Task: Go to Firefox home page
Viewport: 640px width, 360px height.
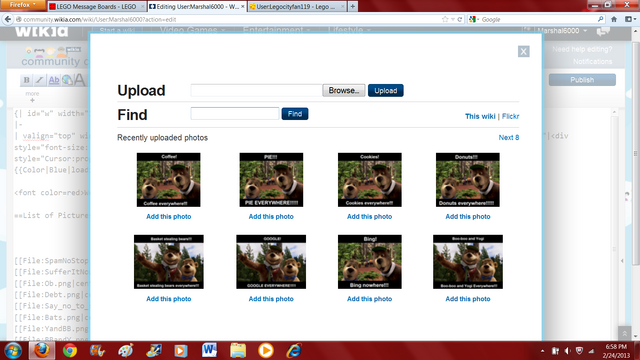Action: 614,19
